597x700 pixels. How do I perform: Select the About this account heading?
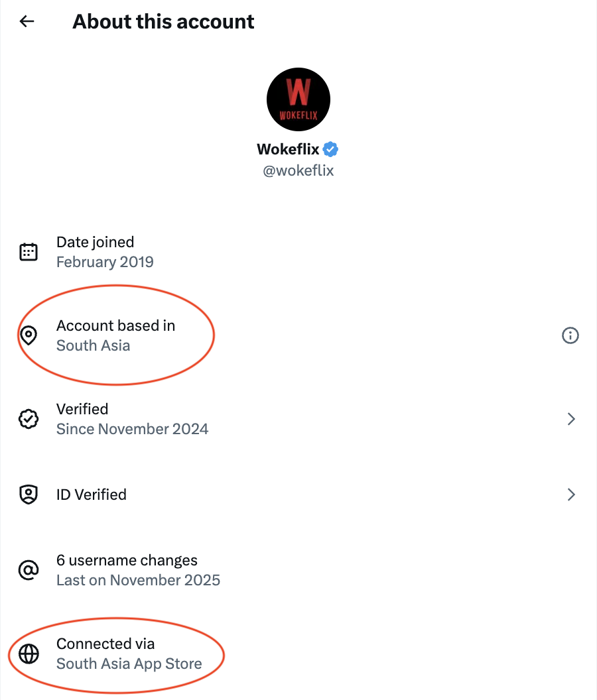pos(163,21)
